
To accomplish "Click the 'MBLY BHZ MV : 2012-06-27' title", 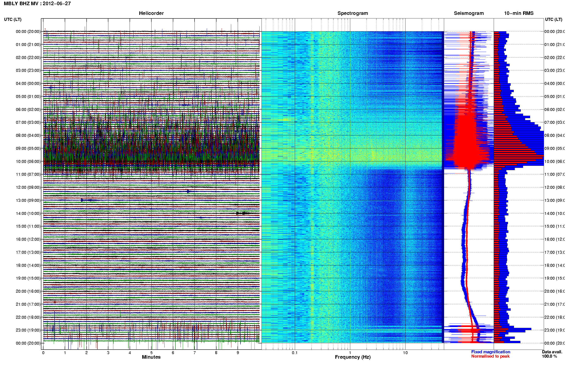I will tap(37, 4).
